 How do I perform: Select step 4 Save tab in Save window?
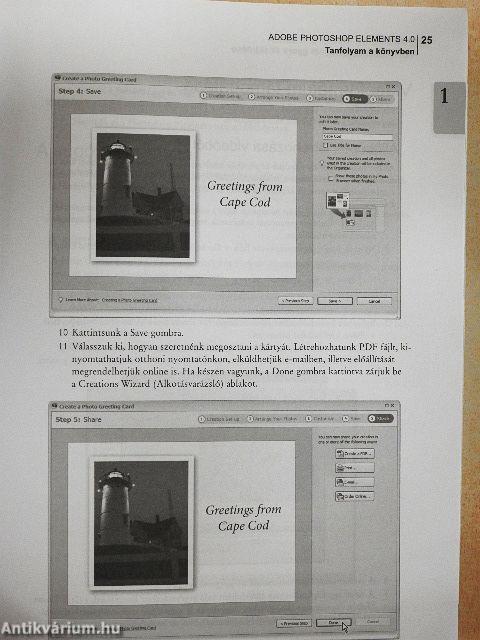point(354,99)
